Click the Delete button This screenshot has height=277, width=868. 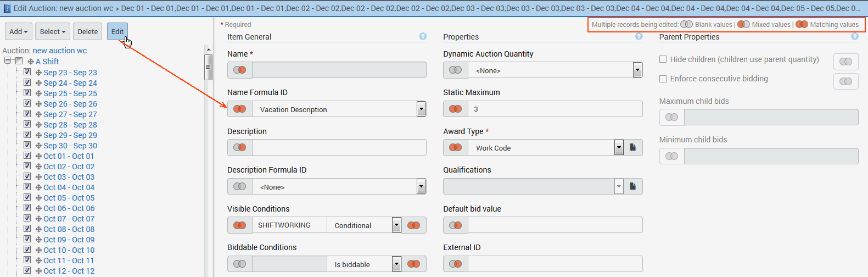(88, 31)
